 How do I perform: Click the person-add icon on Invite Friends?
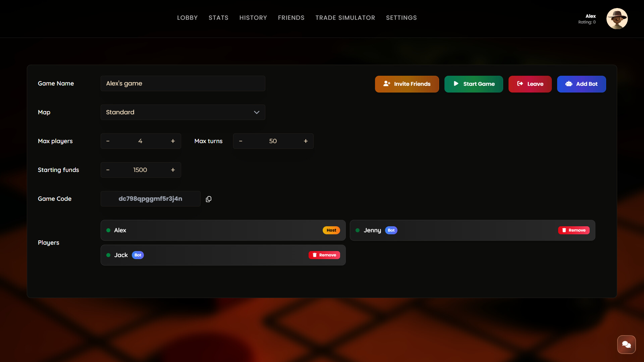pyautogui.click(x=386, y=84)
